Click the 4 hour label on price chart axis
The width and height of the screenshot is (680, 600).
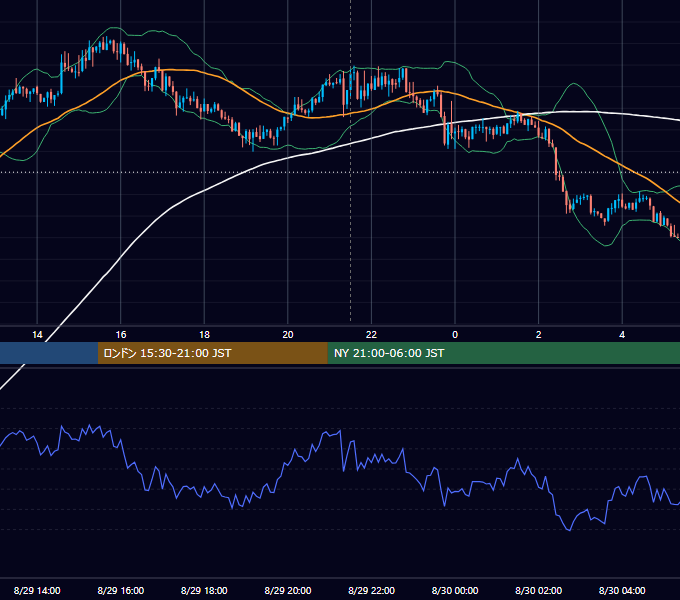coord(622,335)
